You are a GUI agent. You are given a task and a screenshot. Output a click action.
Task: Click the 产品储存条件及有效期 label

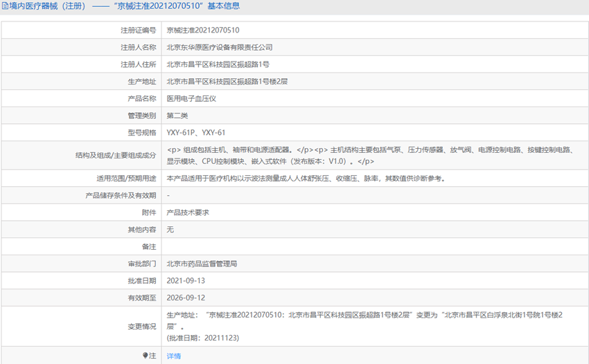(x=121, y=196)
